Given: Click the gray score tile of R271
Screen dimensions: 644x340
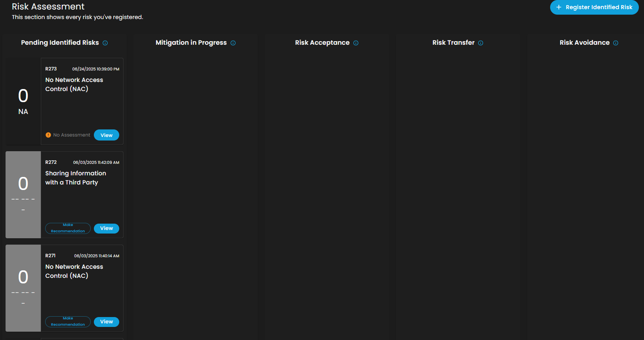Looking at the screenshot, I should (23, 288).
